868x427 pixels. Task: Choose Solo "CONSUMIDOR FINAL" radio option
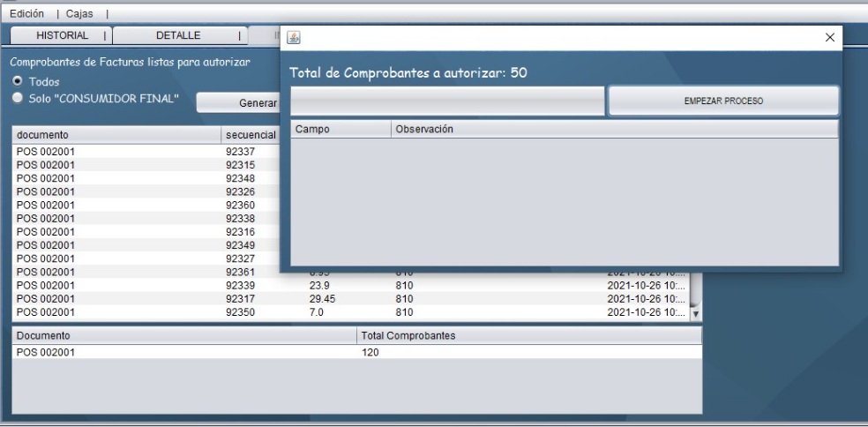pyautogui.click(x=17, y=98)
